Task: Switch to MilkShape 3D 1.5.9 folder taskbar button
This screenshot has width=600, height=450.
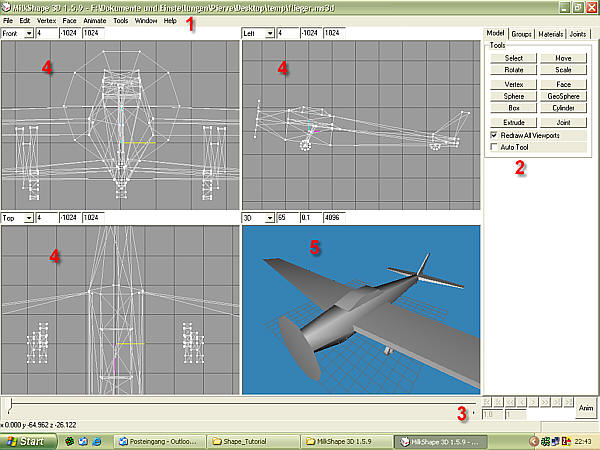Action: pyautogui.click(x=347, y=442)
